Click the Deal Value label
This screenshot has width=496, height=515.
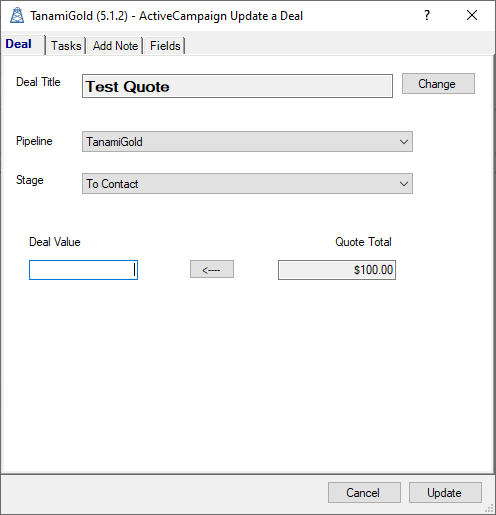[55, 242]
